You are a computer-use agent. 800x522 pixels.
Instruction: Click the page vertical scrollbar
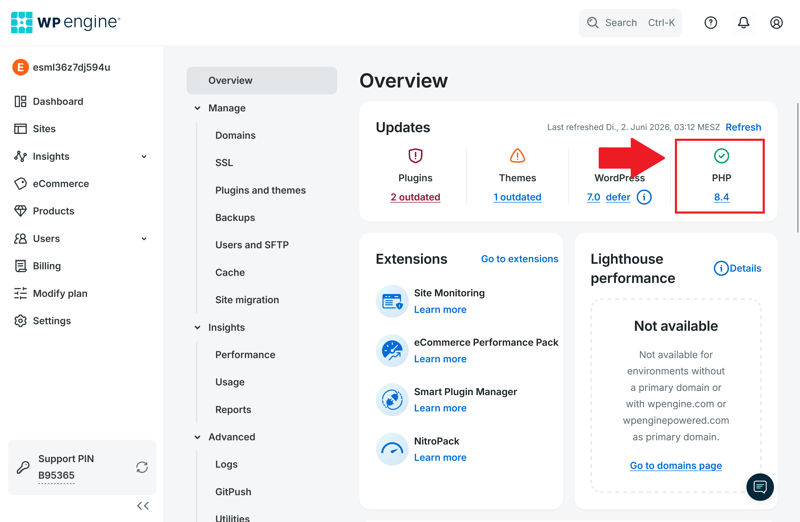[x=798, y=167]
